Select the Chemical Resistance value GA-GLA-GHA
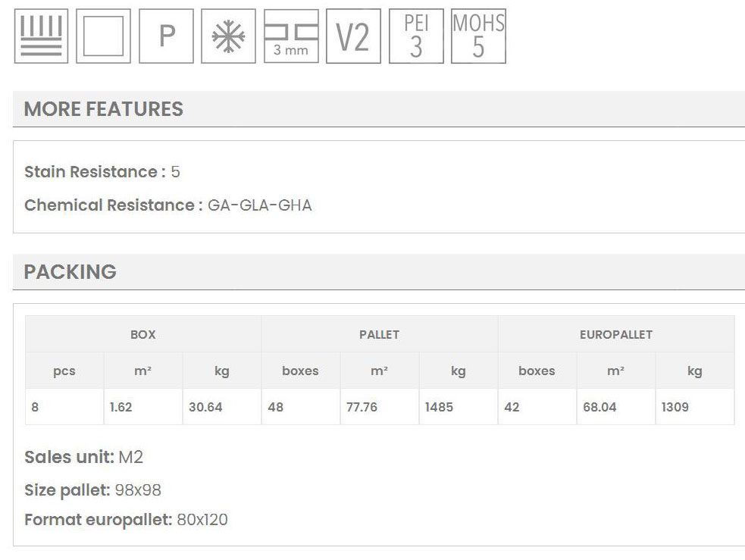Screen dimensions: 745x560 pyautogui.click(x=259, y=205)
